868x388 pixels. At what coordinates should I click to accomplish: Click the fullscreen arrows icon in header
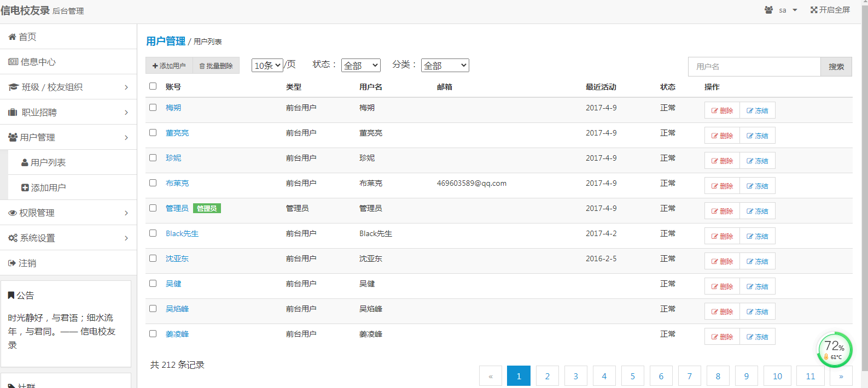click(x=814, y=10)
